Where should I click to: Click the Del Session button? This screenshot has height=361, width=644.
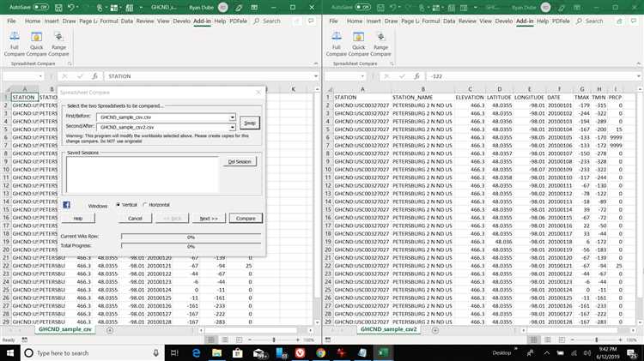tap(240, 161)
